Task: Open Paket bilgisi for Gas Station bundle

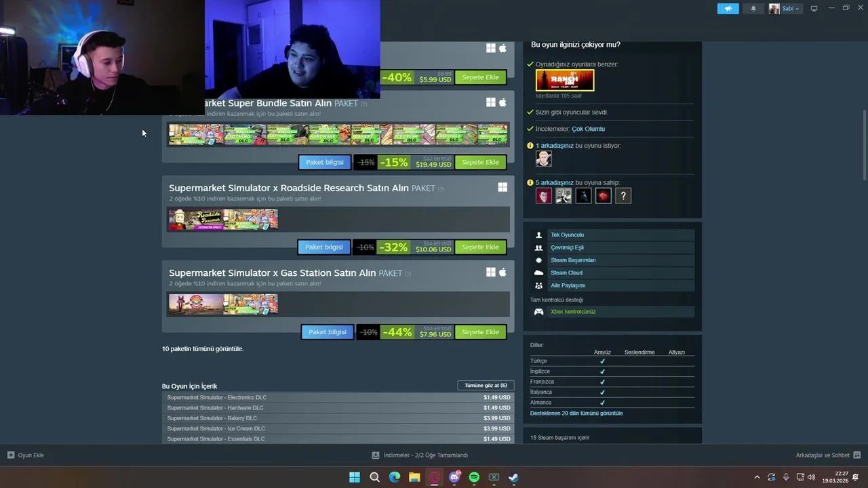Action: [328, 332]
